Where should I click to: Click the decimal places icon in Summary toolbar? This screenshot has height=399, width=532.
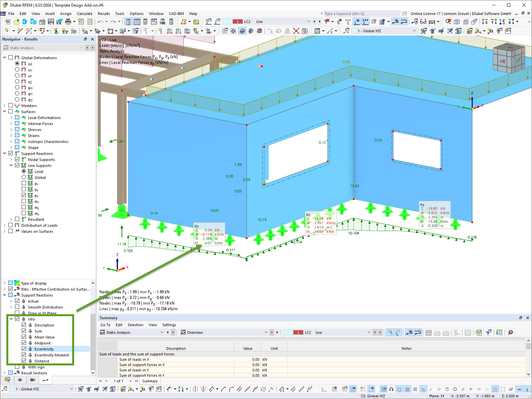pyautogui.click(x=499, y=332)
